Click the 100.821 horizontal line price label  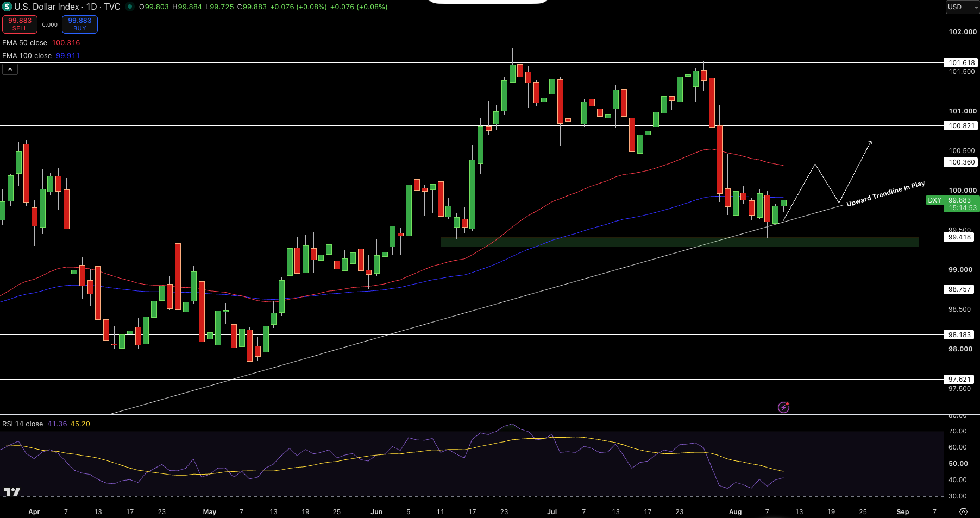[962, 126]
